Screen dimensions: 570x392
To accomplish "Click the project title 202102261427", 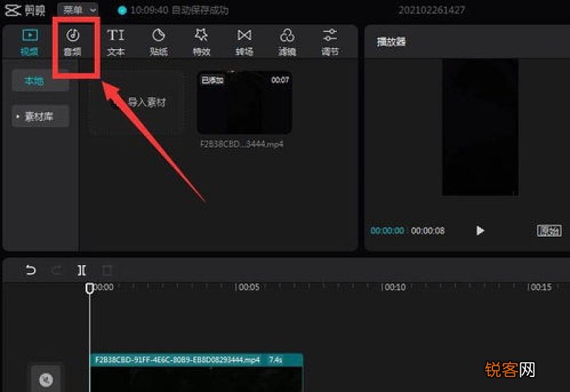I will tap(432, 10).
